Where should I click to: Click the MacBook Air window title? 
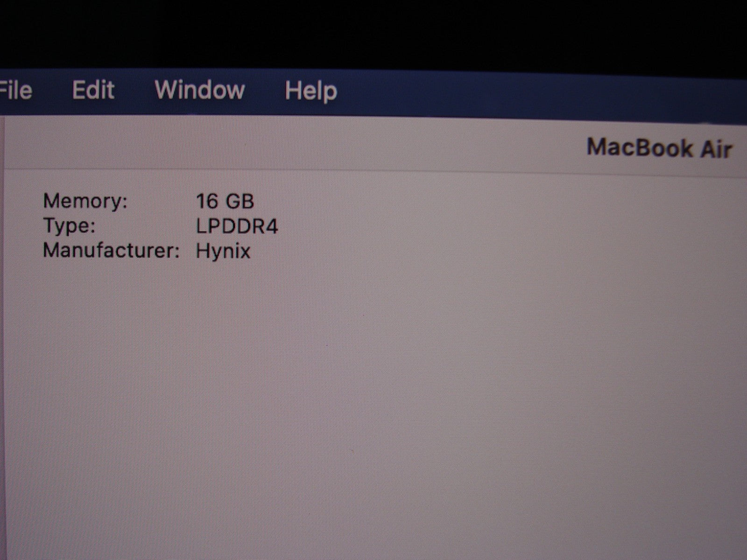659,148
